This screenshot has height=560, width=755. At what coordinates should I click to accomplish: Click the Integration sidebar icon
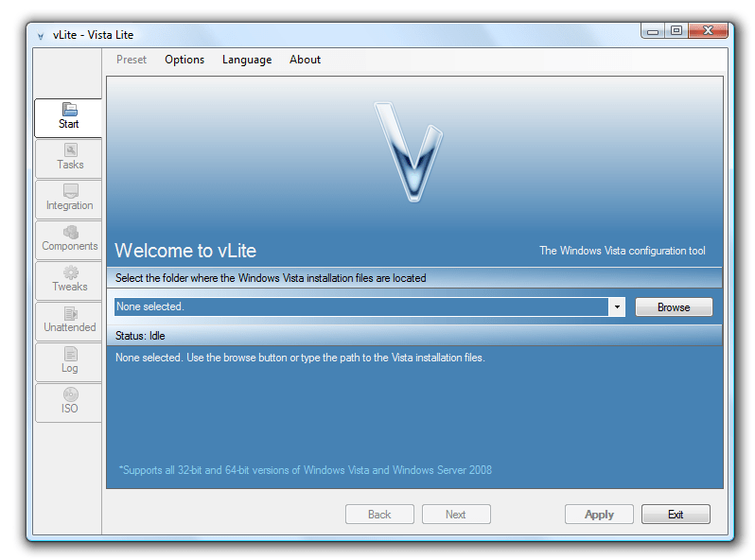[70, 191]
